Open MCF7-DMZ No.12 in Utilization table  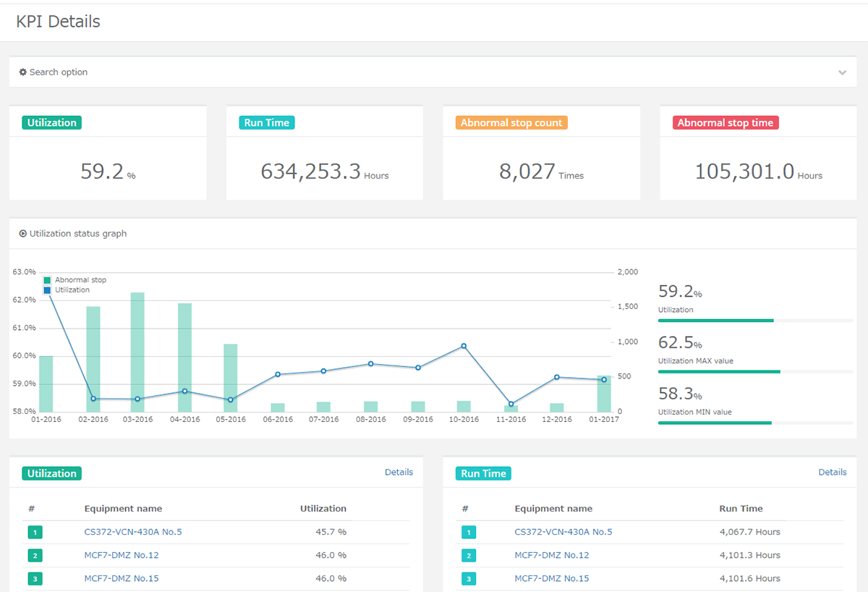tap(122, 555)
